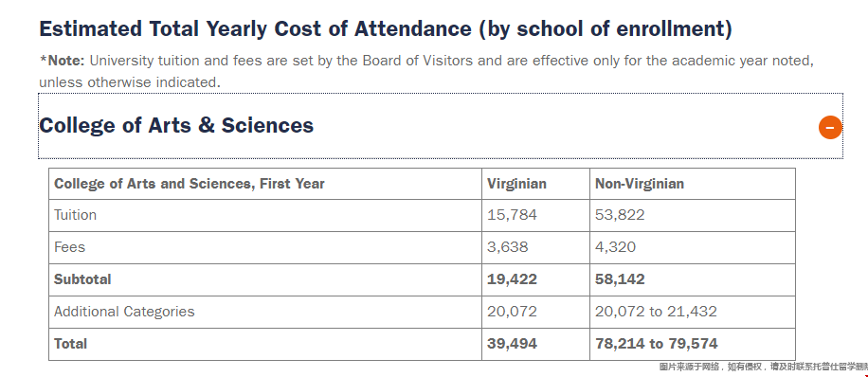Collapse section with orange minus icon
The width and height of the screenshot is (868, 377).
click(x=830, y=128)
